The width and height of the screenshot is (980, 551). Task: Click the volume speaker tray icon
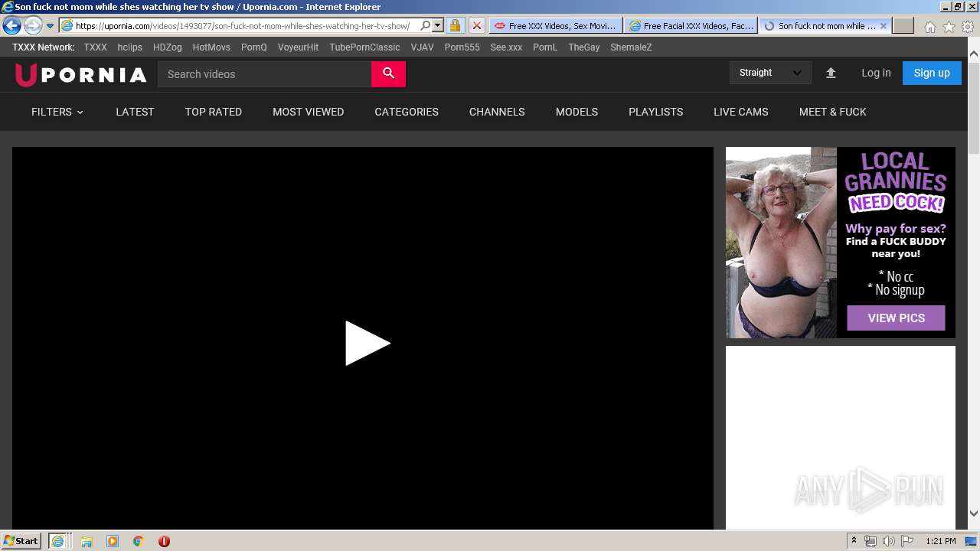coord(889,541)
